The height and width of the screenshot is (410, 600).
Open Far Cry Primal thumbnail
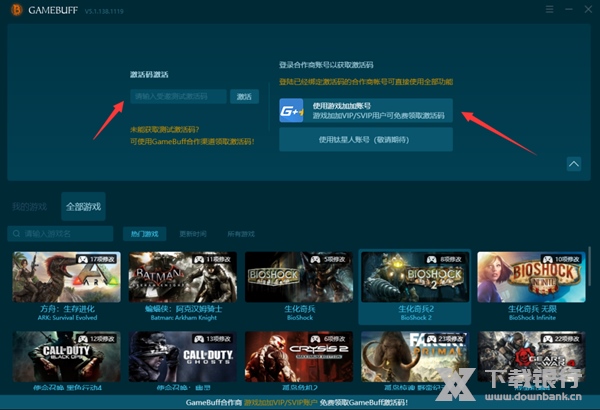tap(415, 356)
